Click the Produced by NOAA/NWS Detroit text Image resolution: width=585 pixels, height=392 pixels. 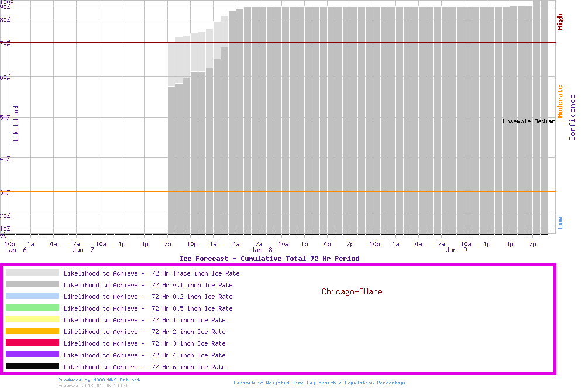pyautogui.click(x=99, y=380)
